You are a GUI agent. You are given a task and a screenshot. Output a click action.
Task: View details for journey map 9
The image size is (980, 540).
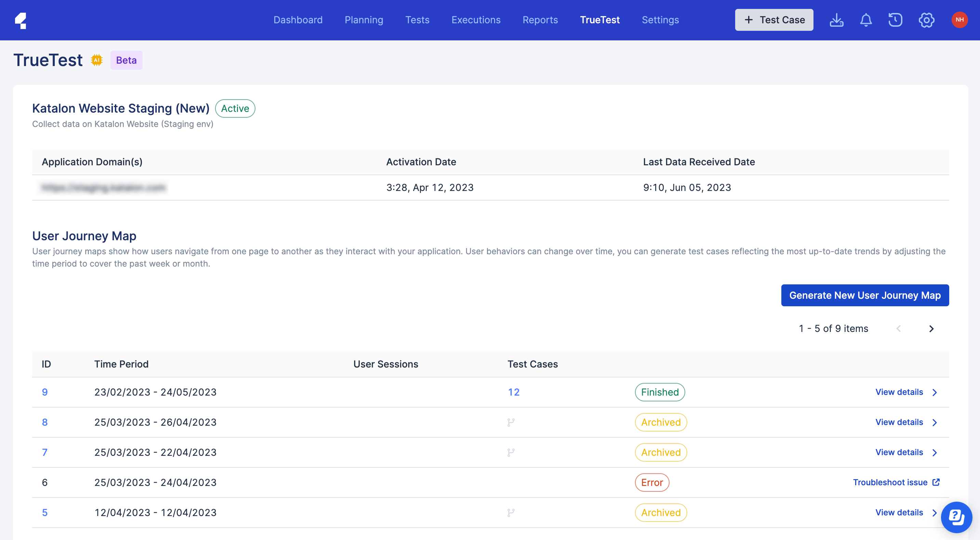899,392
